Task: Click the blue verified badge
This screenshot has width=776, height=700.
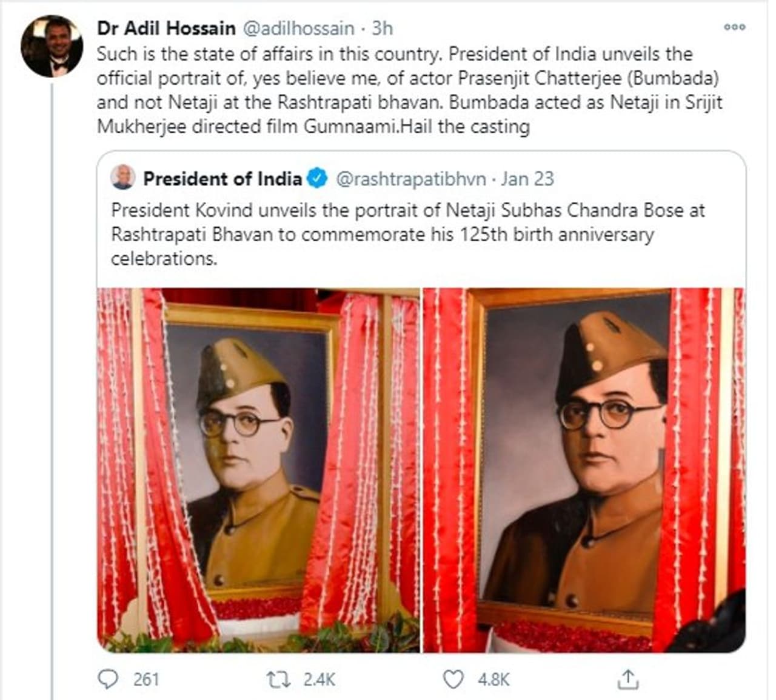Action: pyautogui.click(x=317, y=179)
